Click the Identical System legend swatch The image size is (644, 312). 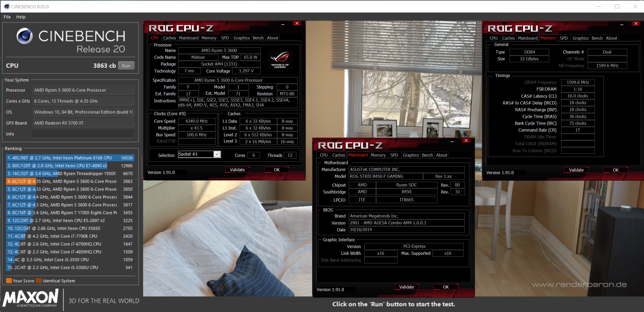point(39,281)
